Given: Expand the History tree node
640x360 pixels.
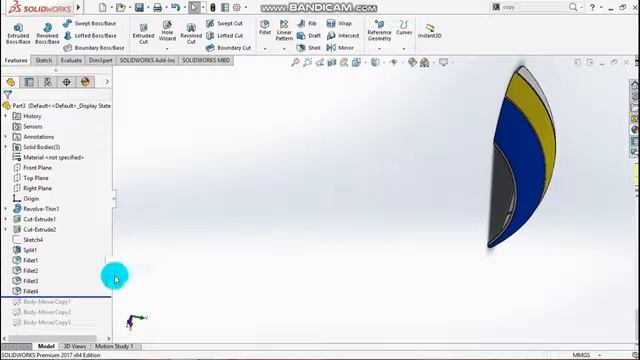Looking at the screenshot, I should click(6, 116).
